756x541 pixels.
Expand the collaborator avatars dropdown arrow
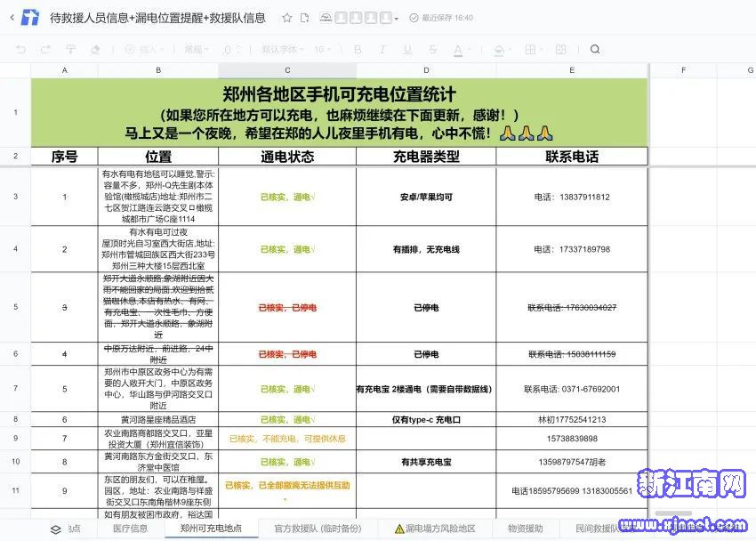(397, 19)
